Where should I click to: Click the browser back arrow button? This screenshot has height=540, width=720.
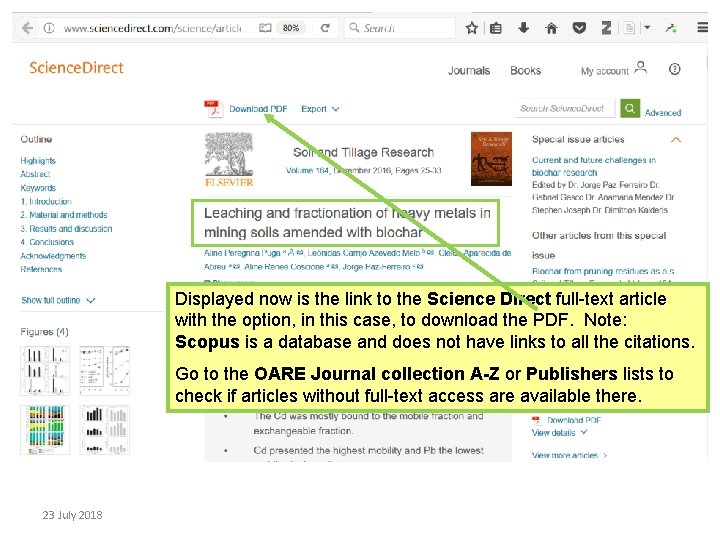tap(27, 28)
